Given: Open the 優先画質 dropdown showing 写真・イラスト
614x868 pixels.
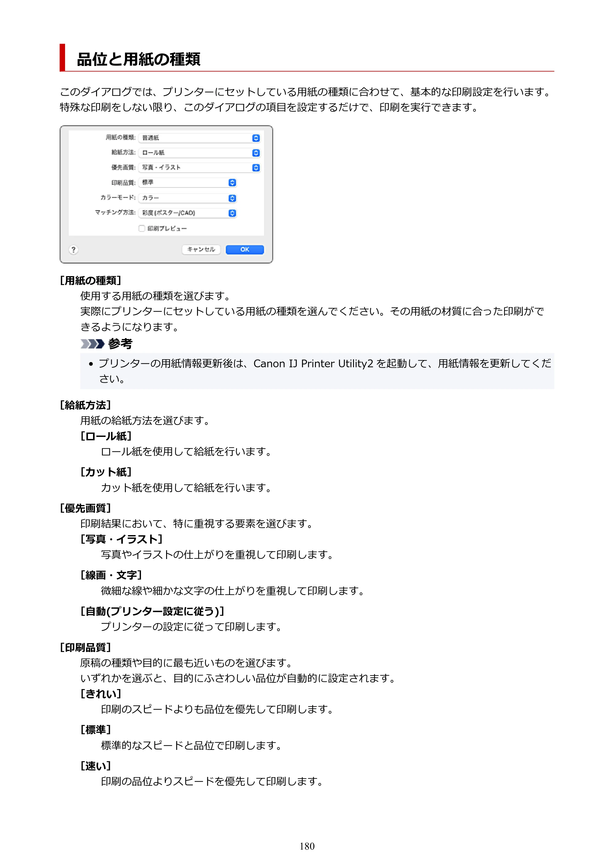Looking at the screenshot, I should click(199, 168).
